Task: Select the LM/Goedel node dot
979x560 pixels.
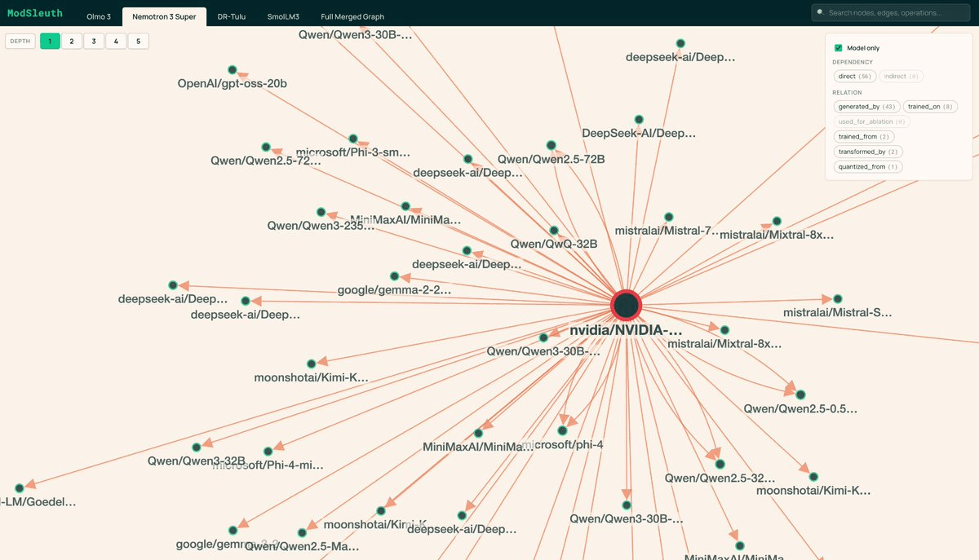Action: [20, 487]
